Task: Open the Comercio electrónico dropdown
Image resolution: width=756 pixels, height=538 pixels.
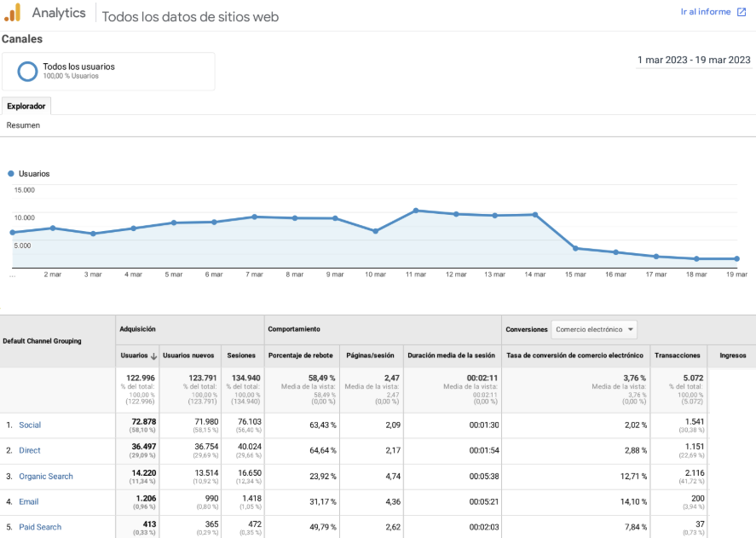Action: click(594, 330)
